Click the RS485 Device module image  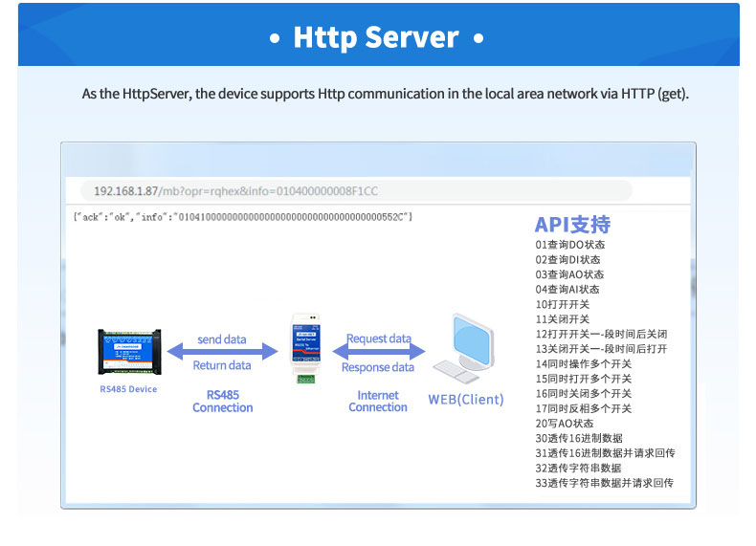(128, 352)
